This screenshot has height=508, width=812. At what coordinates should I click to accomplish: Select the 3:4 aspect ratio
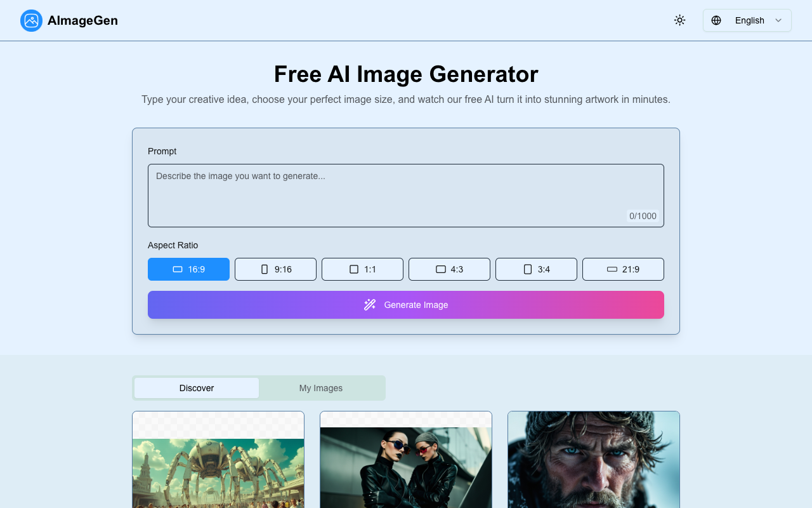(536, 269)
